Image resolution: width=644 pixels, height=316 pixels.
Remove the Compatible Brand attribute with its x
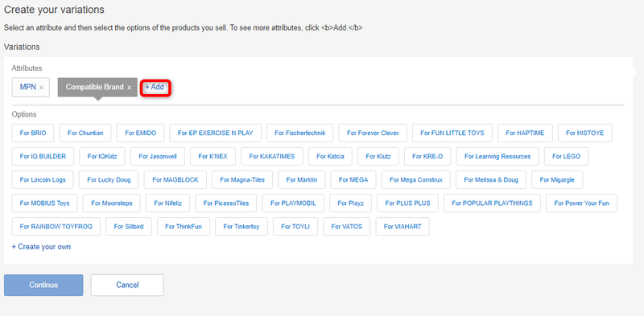pyautogui.click(x=129, y=88)
